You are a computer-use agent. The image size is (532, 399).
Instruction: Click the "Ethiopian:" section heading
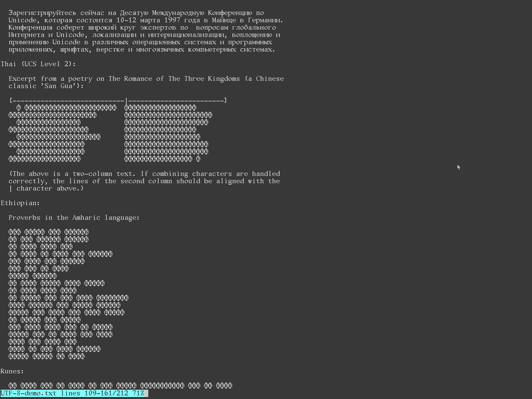20,203
